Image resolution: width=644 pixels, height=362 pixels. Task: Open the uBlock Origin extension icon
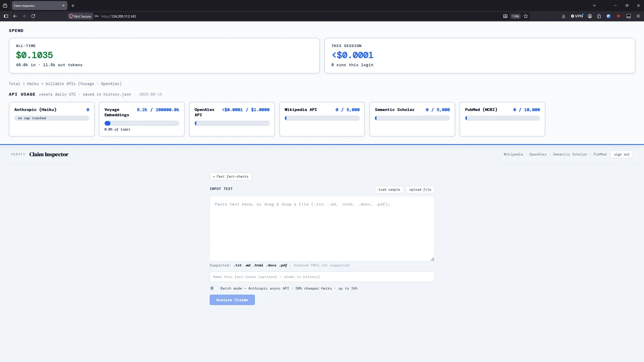pos(619,16)
